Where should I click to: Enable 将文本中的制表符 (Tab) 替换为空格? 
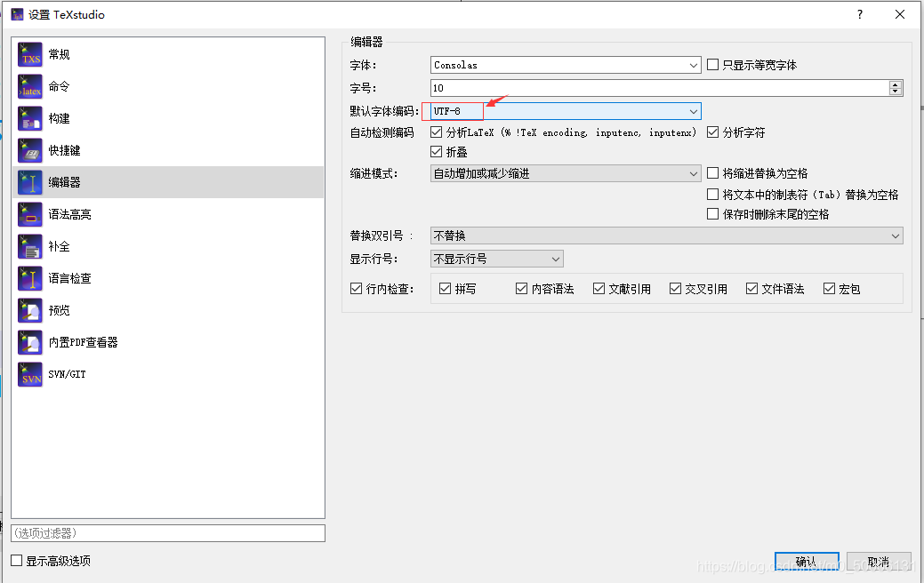[712, 195]
